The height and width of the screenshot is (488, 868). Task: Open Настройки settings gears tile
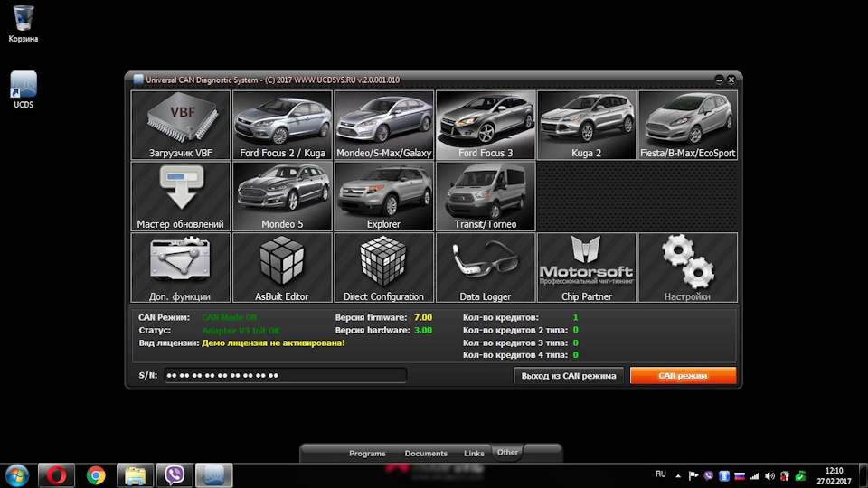[x=687, y=267]
